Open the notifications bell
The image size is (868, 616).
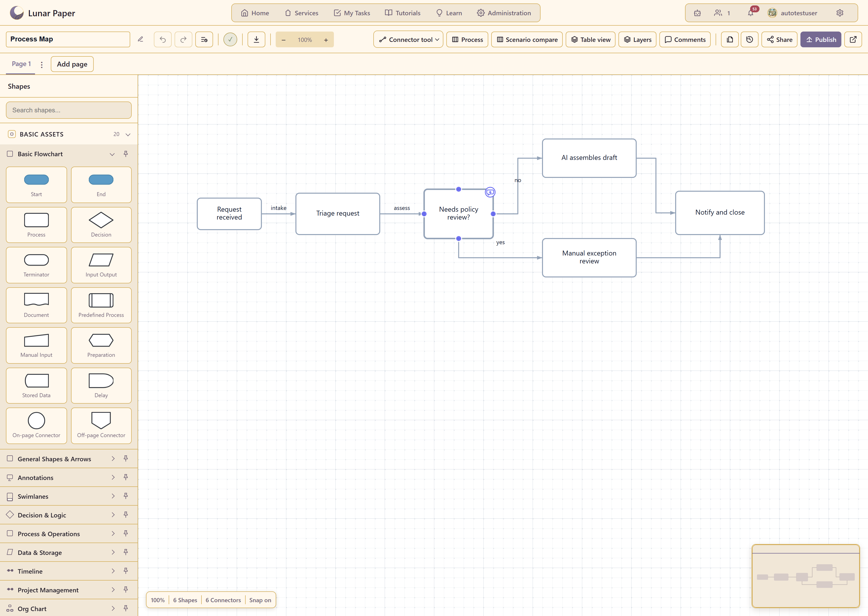coord(751,13)
